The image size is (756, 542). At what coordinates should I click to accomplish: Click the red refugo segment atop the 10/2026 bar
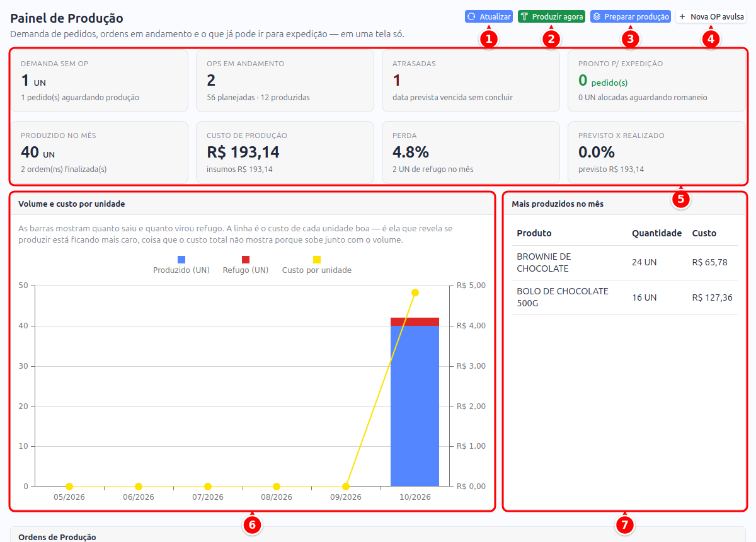click(x=415, y=321)
